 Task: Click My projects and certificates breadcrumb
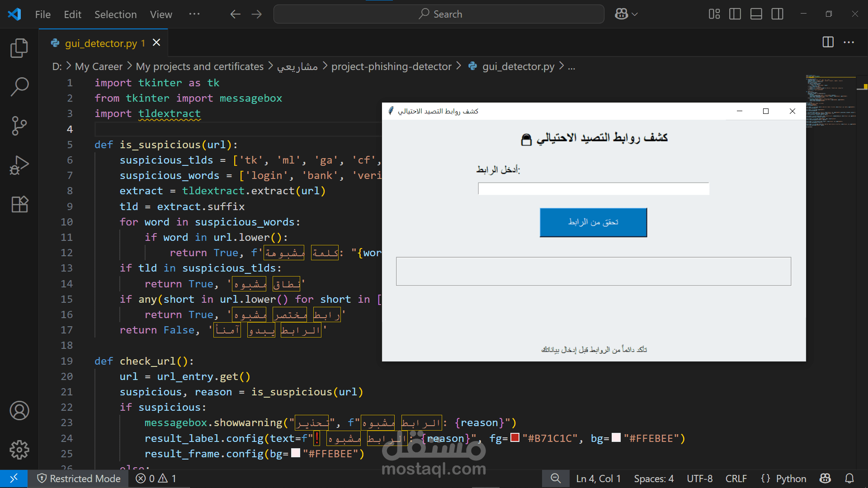(x=199, y=66)
